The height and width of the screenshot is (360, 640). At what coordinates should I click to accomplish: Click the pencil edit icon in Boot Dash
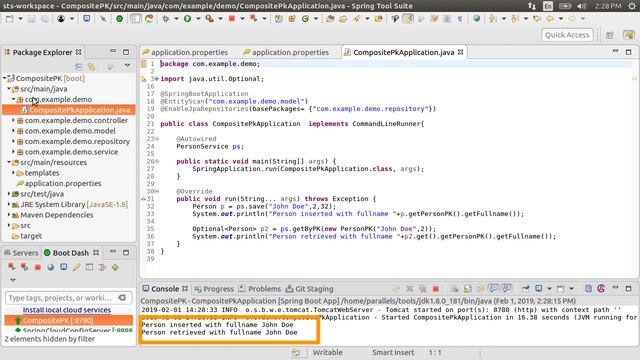(x=76, y=267)
